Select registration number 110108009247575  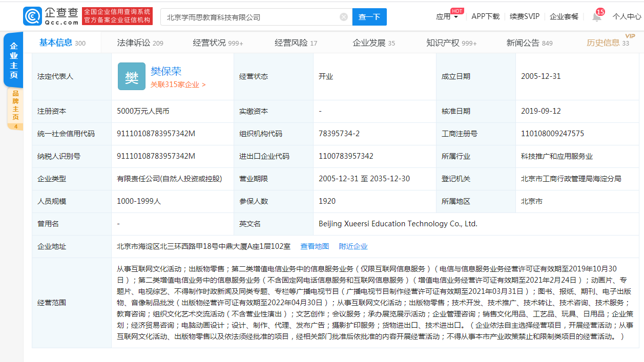tap(552, 134)
